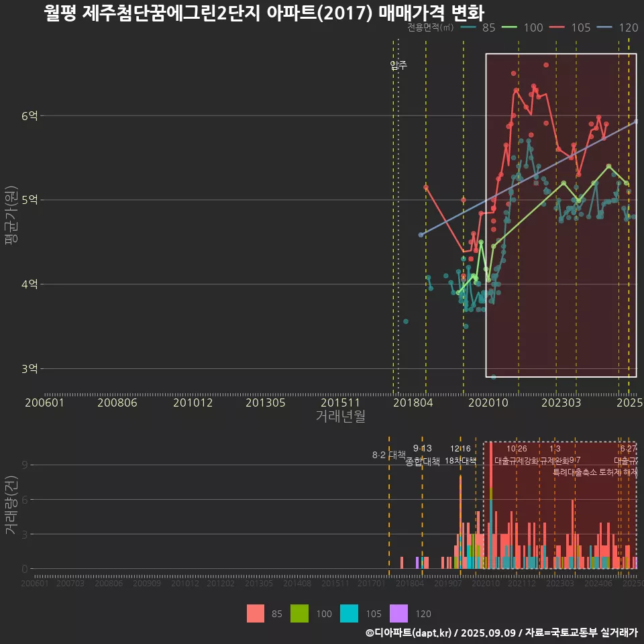Click 201305 label under the price chart
This screenshot has width=644, height=644.
[x=266, y=402]
